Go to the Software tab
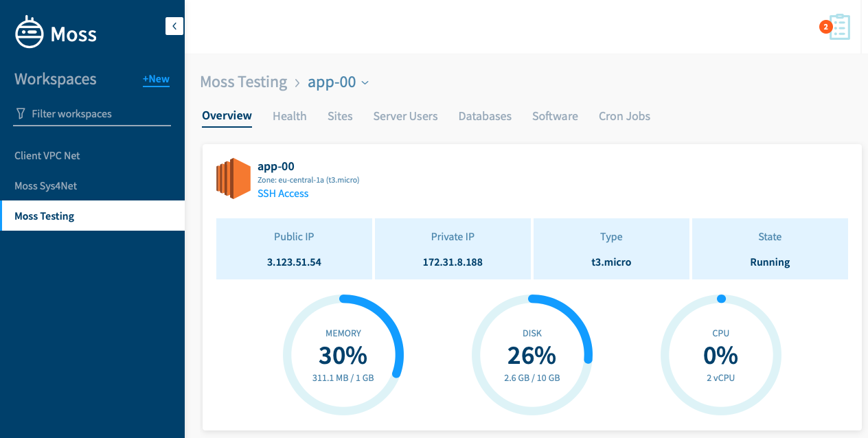868x438 pixels. [x=555, y=116]
